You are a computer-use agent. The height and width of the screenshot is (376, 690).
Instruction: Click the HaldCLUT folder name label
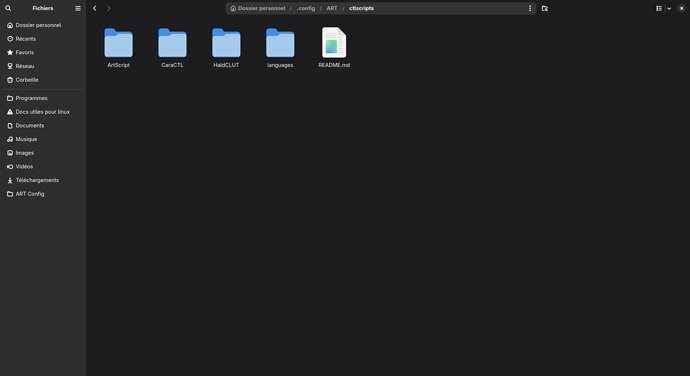click(x=226, y=65)
